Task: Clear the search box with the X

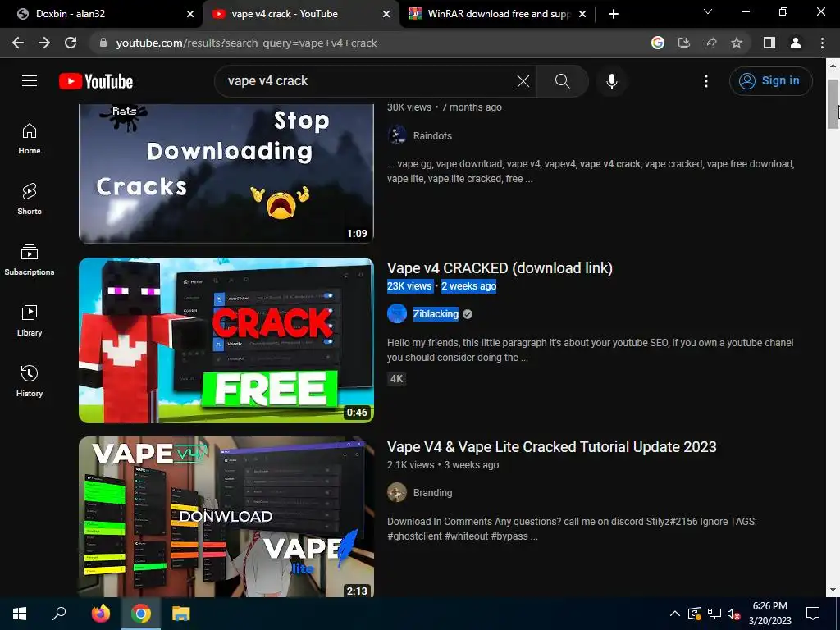Action: point(523,81)
